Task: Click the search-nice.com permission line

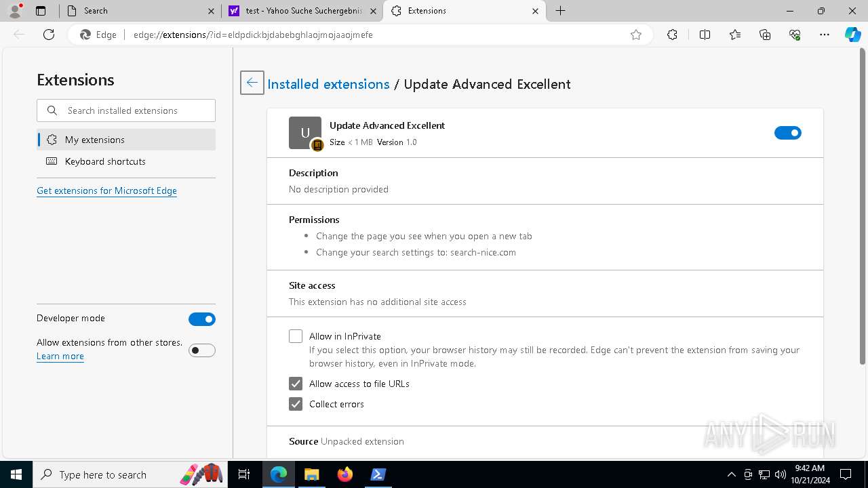Action: point(416,252)
